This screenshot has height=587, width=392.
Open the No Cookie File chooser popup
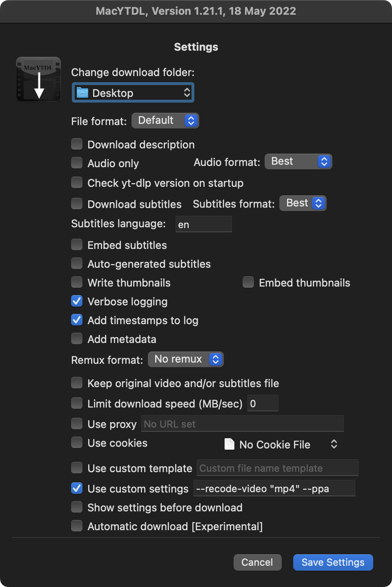coord(281,444)
